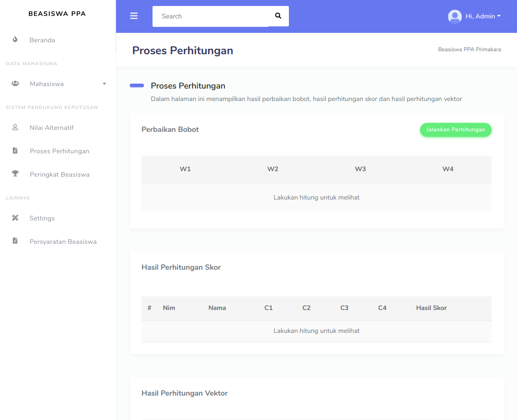This screenshot has width=517, height=420.
Task: Click the Nilai Alternatif person icon
Action: (15, 127)
